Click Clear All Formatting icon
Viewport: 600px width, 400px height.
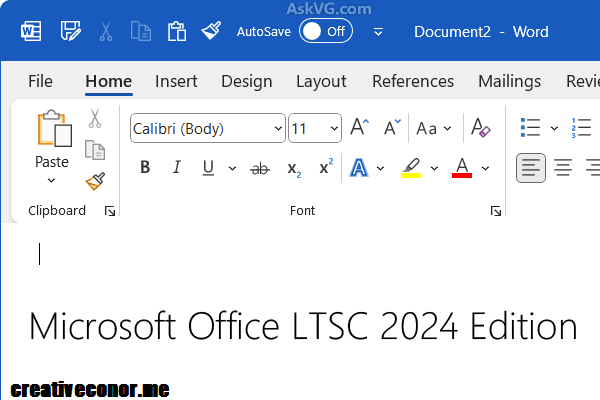pos(480,127)
